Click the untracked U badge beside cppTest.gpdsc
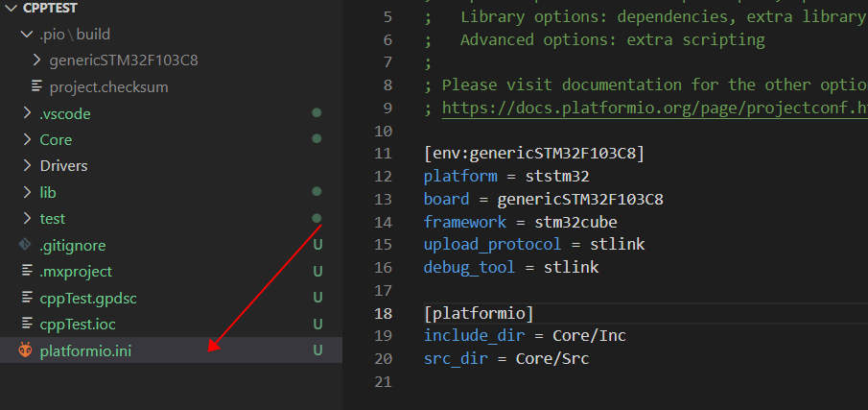Screen dimensions: 868x410 pyautogui.click(x=317, y=298)
